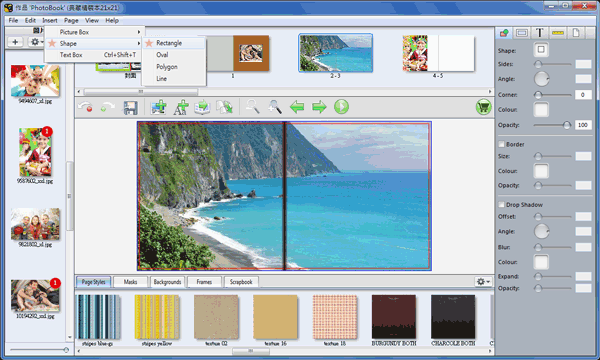The image size is (600, 360).
Task: Click the Shape selector square button
Action: click(541, 49)
